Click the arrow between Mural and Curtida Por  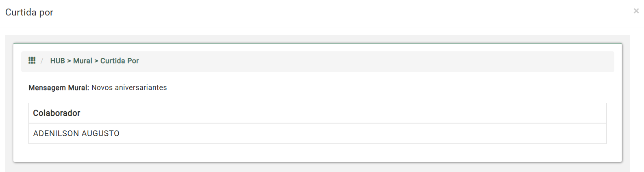[96, 61]
